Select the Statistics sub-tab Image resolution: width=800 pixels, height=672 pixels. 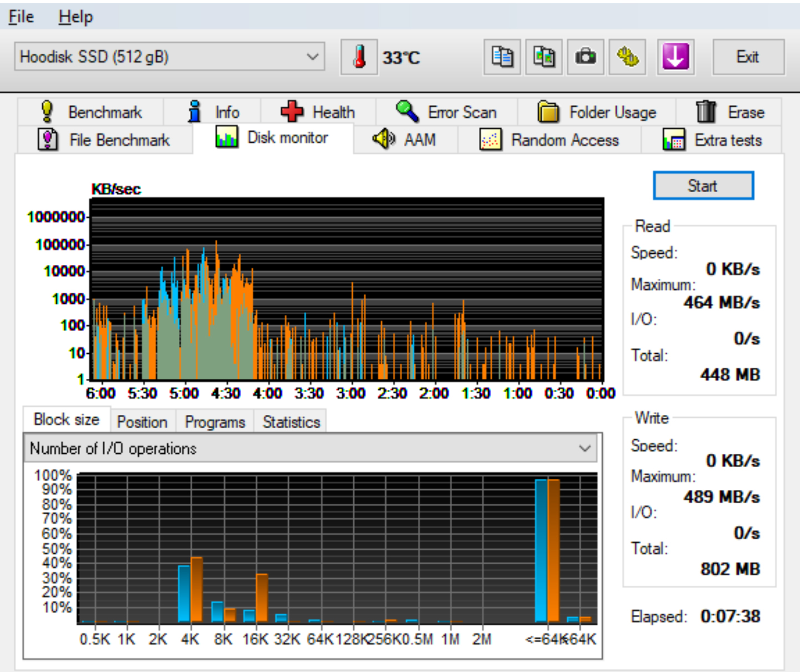[x=291, y=422]
